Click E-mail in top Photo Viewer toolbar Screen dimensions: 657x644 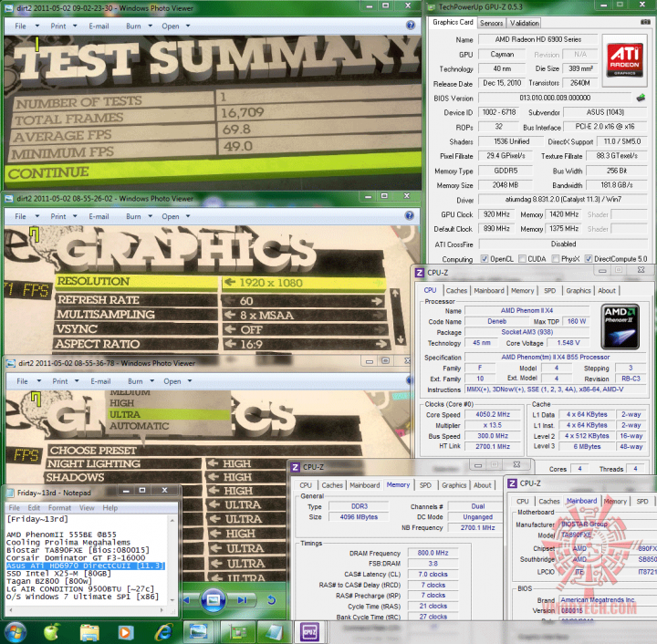99,26
